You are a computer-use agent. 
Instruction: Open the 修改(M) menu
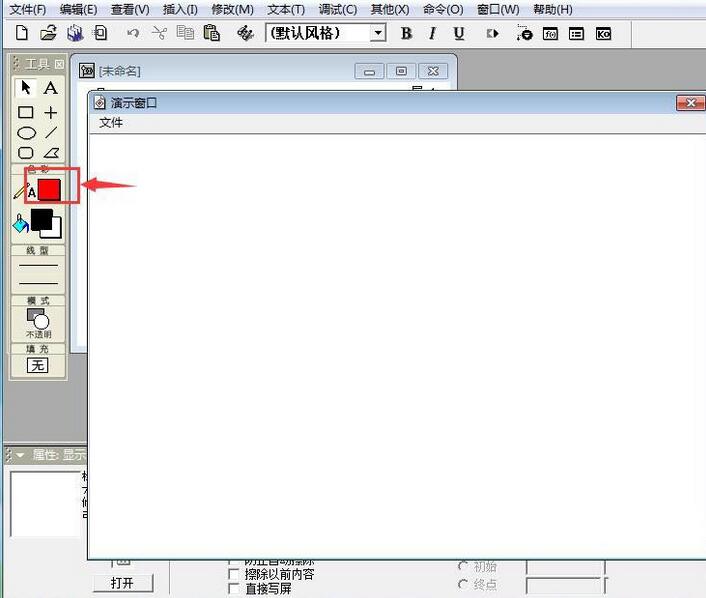coord(232,9)
